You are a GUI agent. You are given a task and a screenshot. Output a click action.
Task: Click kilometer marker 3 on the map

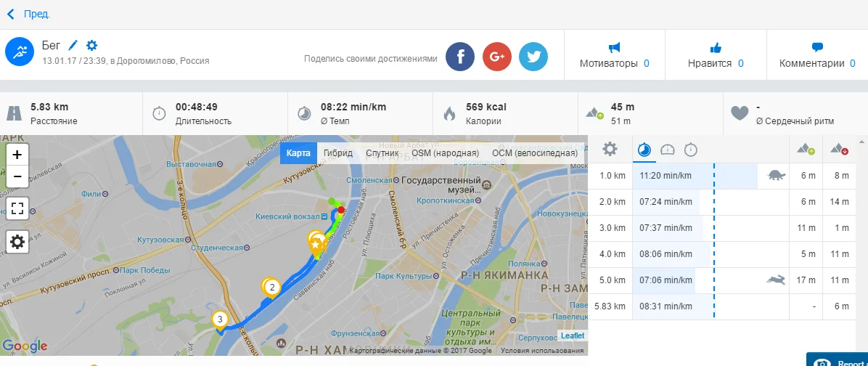(220, 321)
